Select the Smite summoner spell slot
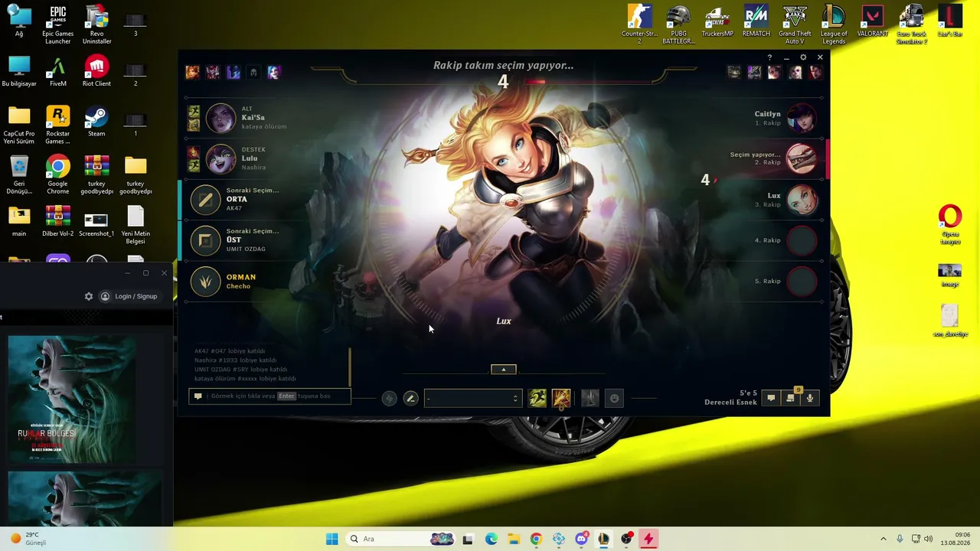 click(x=561, y=398)
